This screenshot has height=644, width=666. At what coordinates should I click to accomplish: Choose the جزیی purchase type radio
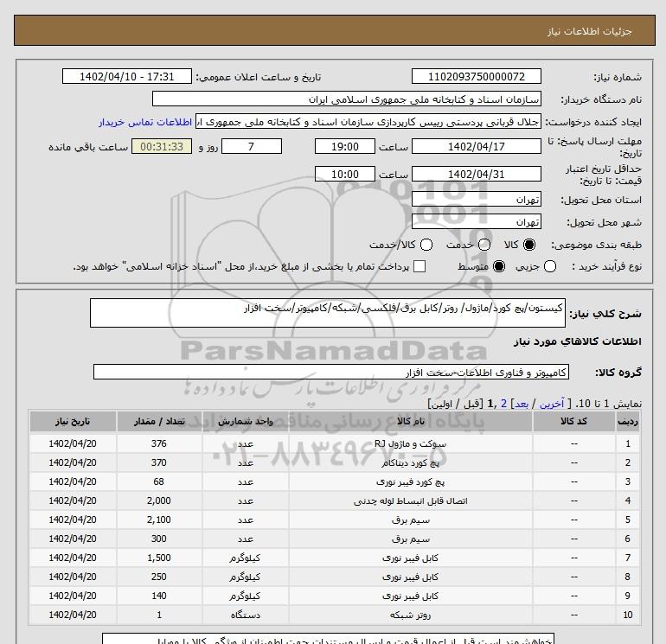[x=550, y=266]
